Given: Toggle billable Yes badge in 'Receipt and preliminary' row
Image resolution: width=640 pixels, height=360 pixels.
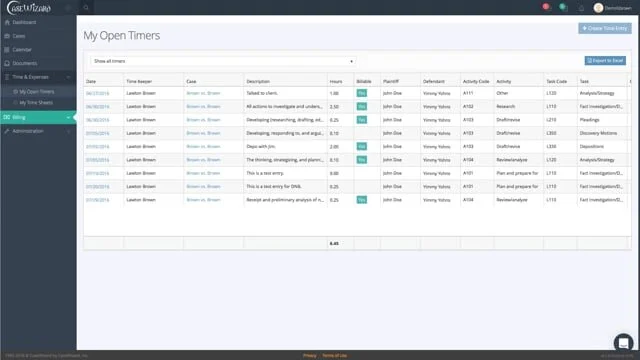Looking at the screenshot, I should click(x=362, y=200).
